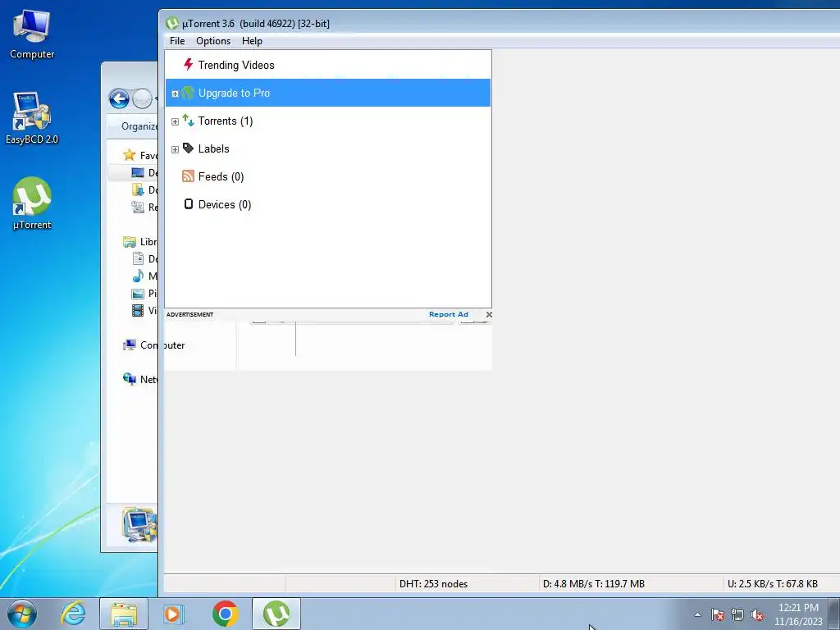Expand the Torrents (1) tree node
The image size is (840, 630).
(x=175, y=121)
